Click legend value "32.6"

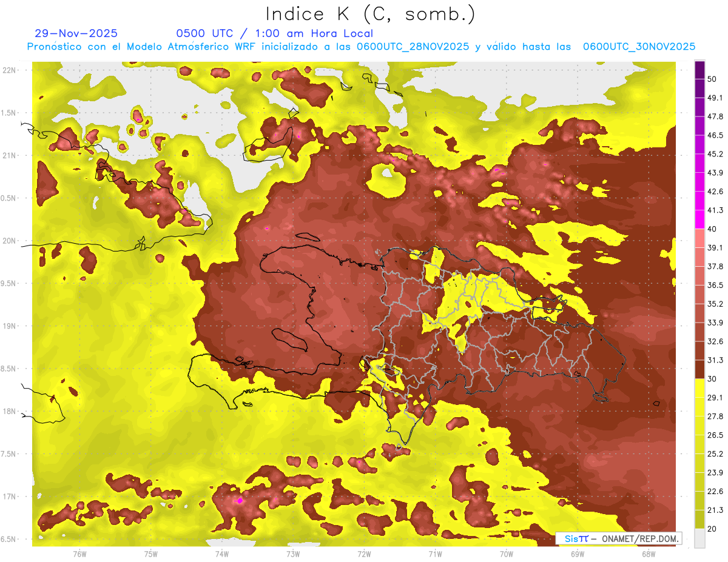714,341
